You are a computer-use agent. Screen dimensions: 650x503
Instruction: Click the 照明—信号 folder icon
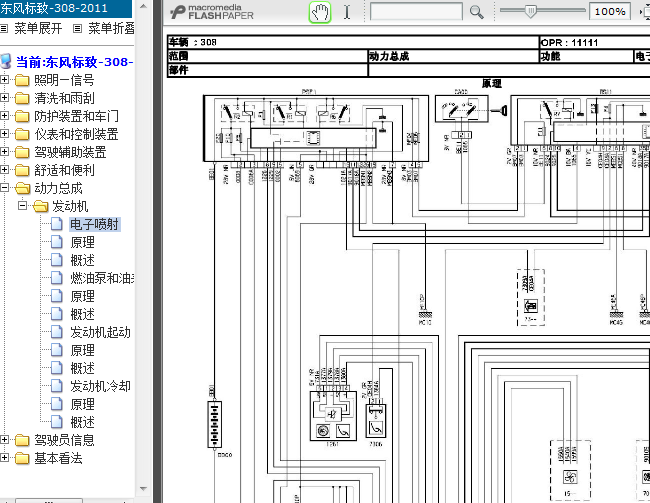(22, 80)
